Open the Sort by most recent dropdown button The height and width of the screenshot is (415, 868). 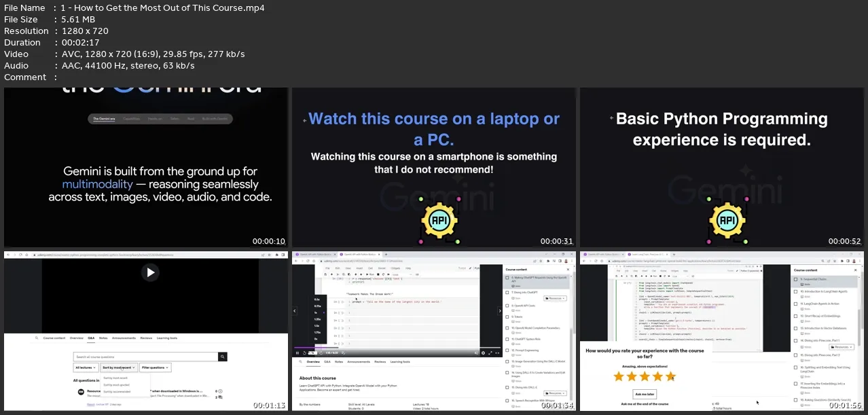tap(119, 367)
